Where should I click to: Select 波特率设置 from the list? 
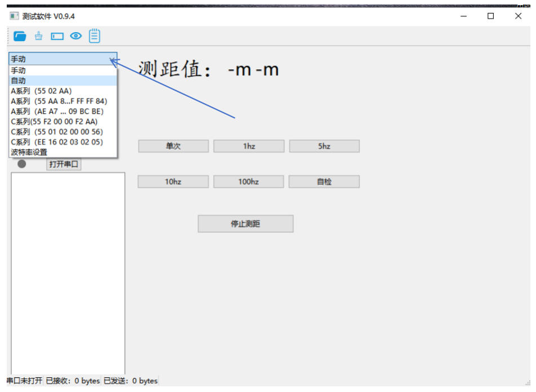29,152
